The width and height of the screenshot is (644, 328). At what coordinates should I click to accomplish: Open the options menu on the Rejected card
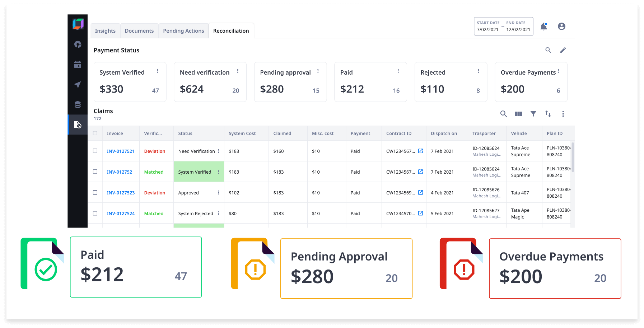[x=479, y=71]
